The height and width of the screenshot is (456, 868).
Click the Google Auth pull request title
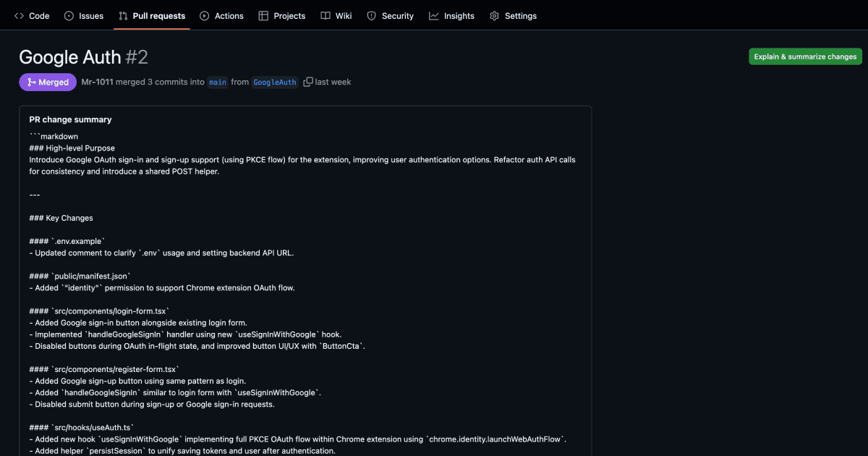[x=69, y=57]
